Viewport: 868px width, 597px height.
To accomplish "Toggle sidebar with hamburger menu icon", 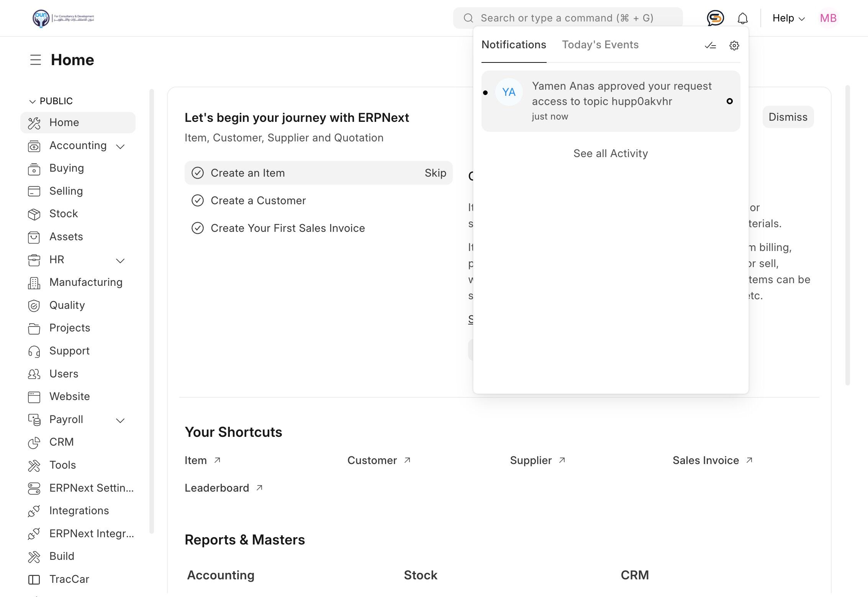I will 36,60.
